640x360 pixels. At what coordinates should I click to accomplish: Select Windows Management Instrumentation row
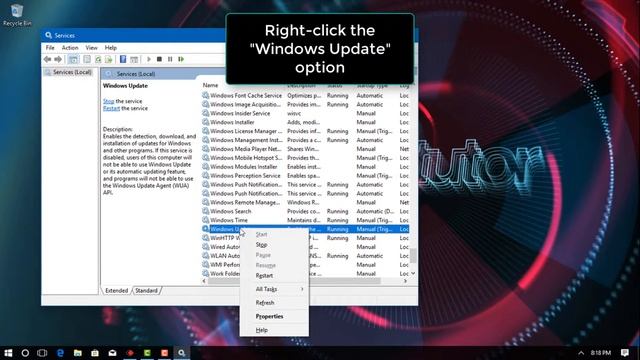click(305, 140)
